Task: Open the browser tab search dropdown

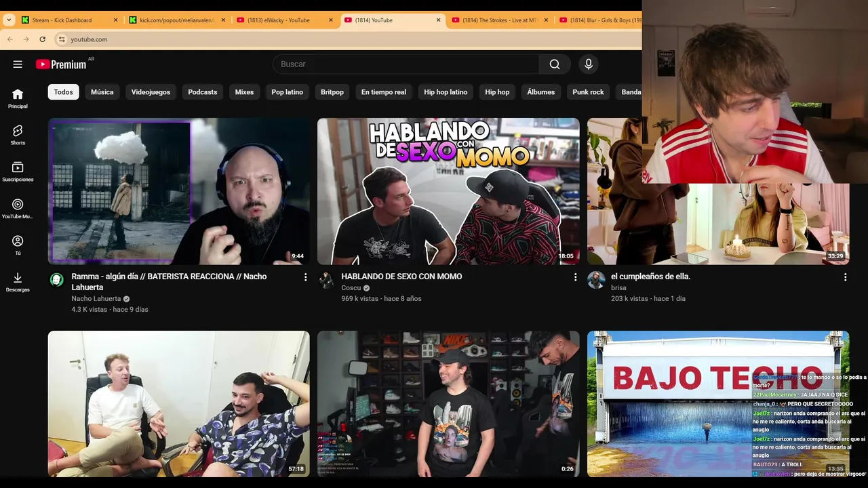Action: click(9, 20)
